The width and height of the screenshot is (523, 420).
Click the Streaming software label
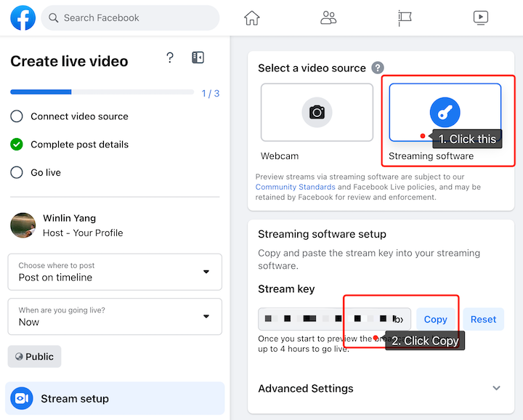click(x=431, y=156)
